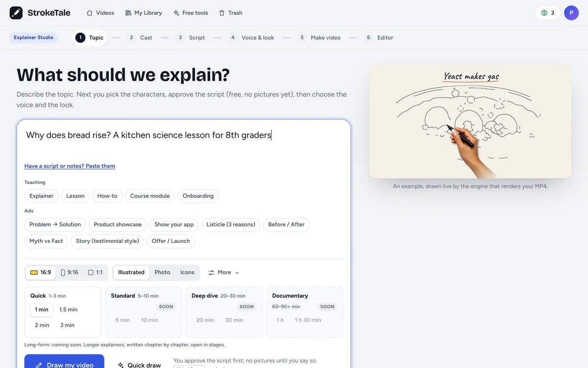Pick the Before / After chip

coord(286,224)
